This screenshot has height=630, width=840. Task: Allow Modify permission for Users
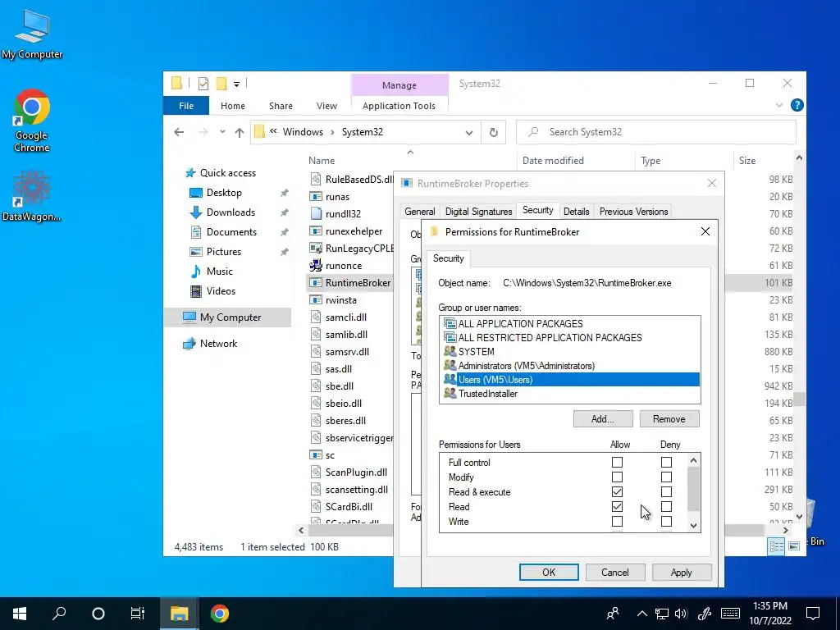pyautogui.click(x=617, y=477)
